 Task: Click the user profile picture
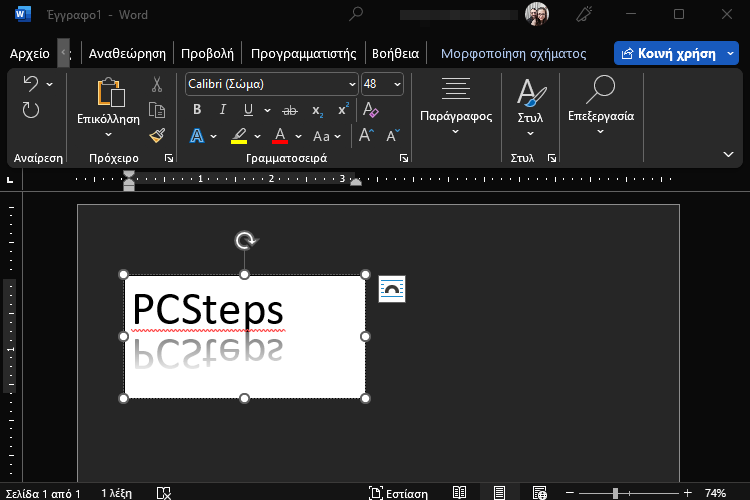tap(537, 14)
